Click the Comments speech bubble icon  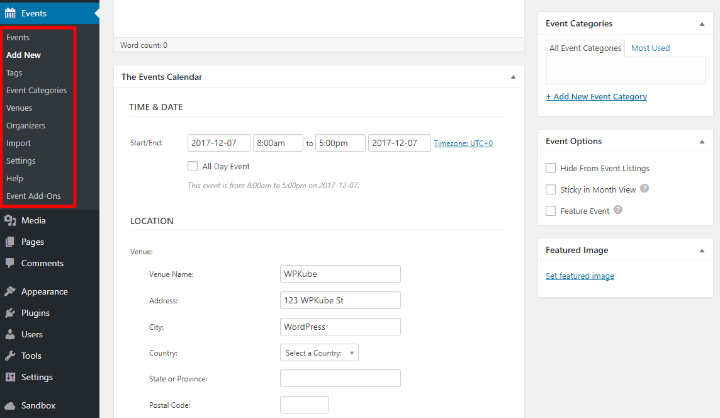(10, 263)
